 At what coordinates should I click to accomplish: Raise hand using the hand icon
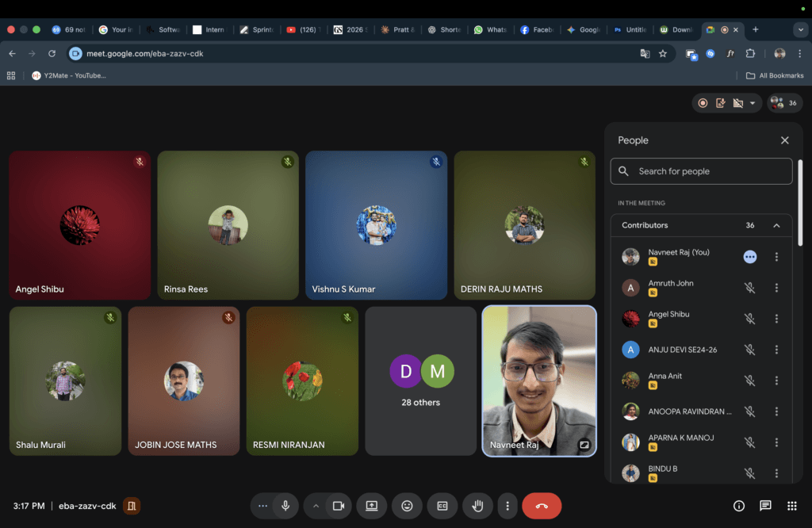477,506
